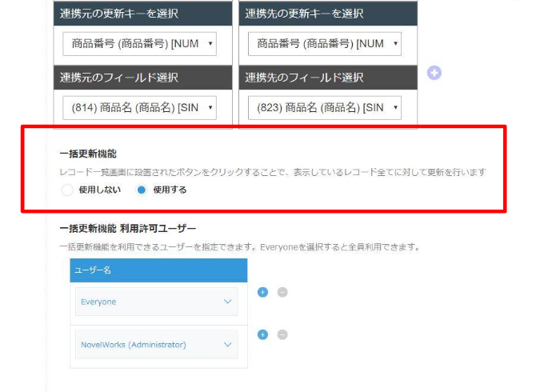The height and width of the screenshot is (392, 552).
Task: Select the 使用する radio option
Action: (141, 190)
